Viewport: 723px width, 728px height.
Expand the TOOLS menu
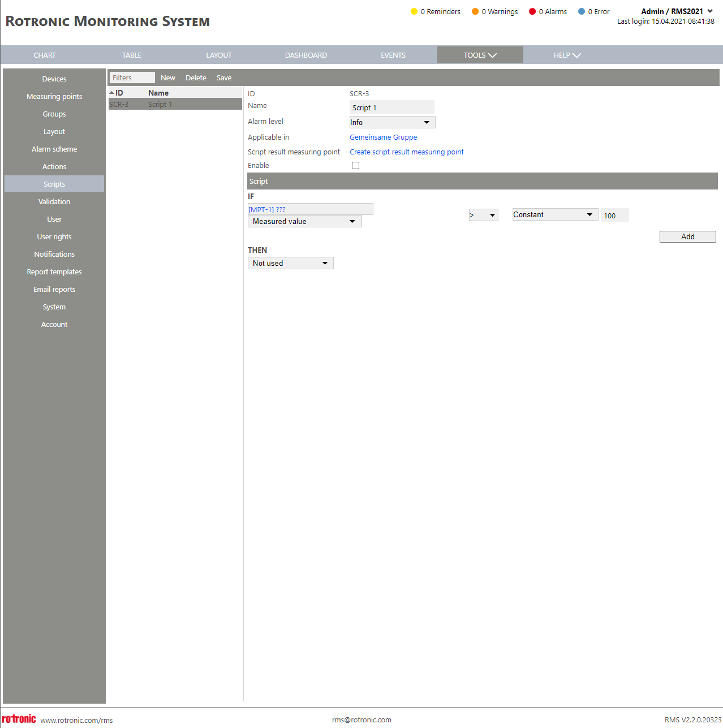[480, 55]
